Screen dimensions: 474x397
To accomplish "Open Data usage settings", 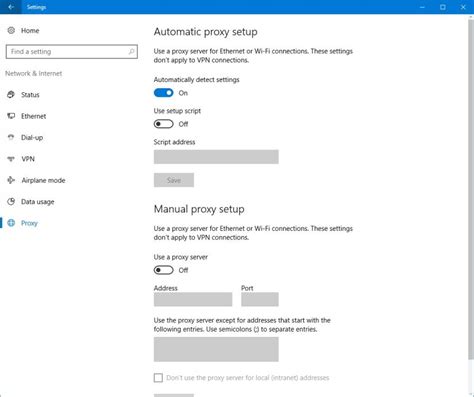I will pyautogui.click(x=38, y=202).
